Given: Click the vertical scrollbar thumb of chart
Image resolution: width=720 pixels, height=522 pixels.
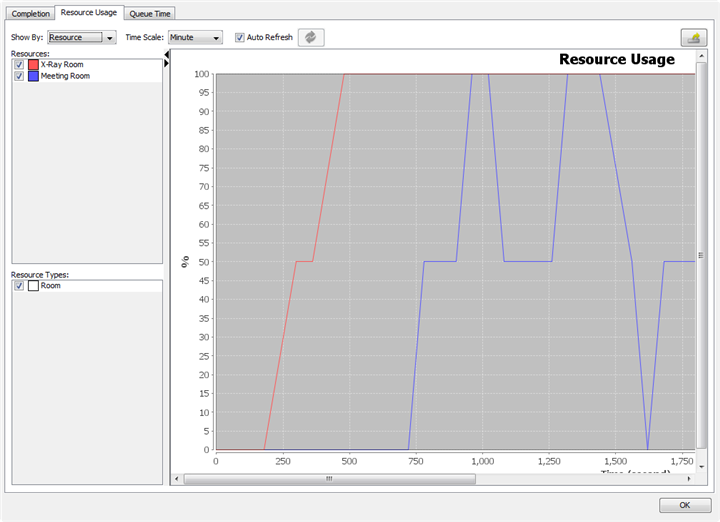Looking at the screenshot, I should pos(701,255).
